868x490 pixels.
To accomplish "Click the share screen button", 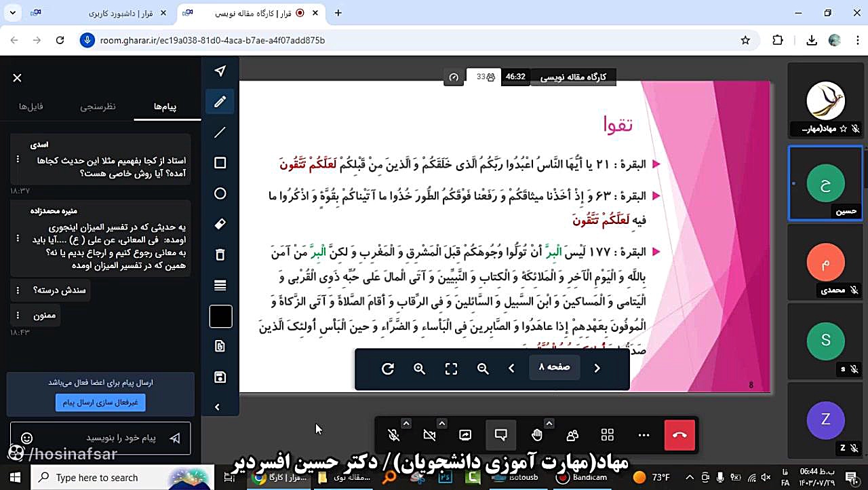I will coord(465,435).
